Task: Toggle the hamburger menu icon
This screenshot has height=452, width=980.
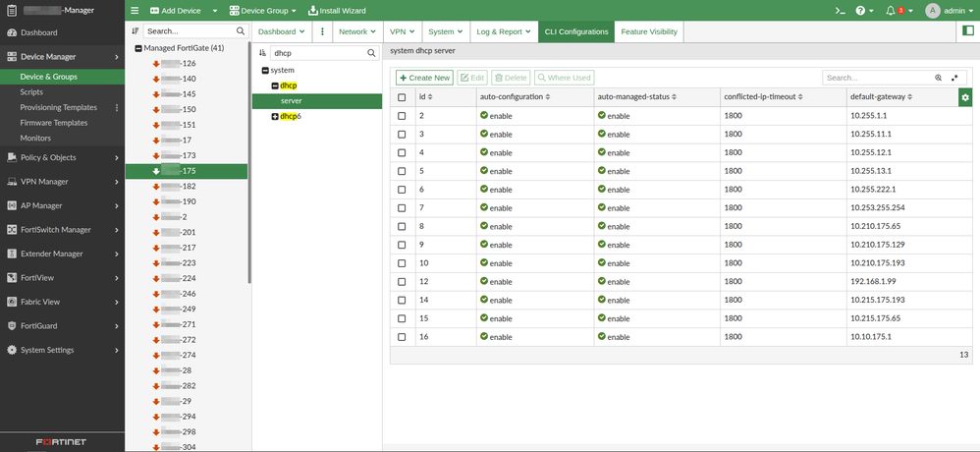Action: (135, 11)
